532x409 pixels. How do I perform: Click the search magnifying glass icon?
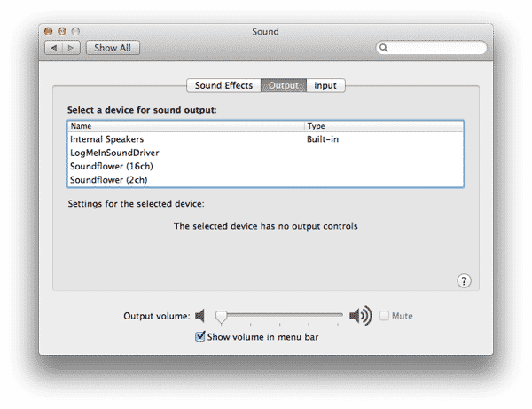[385, 48]
